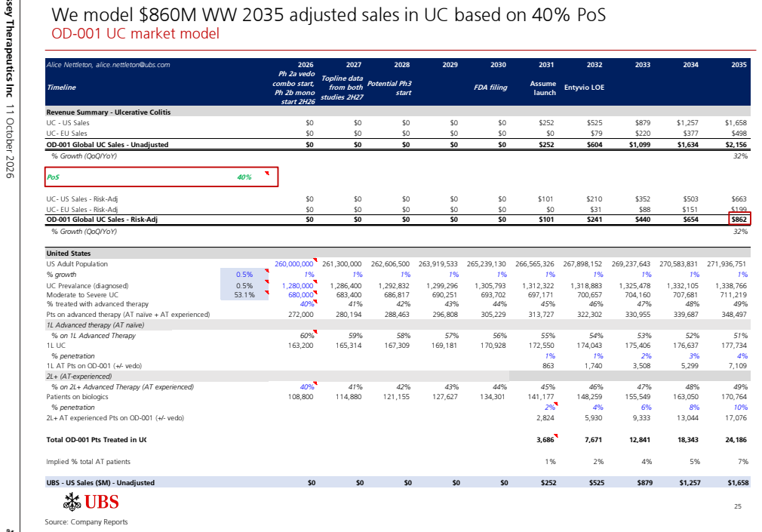The image size is (762, 532).
Task: Click the 271,936,751 population cell
Action: [727, 264]
